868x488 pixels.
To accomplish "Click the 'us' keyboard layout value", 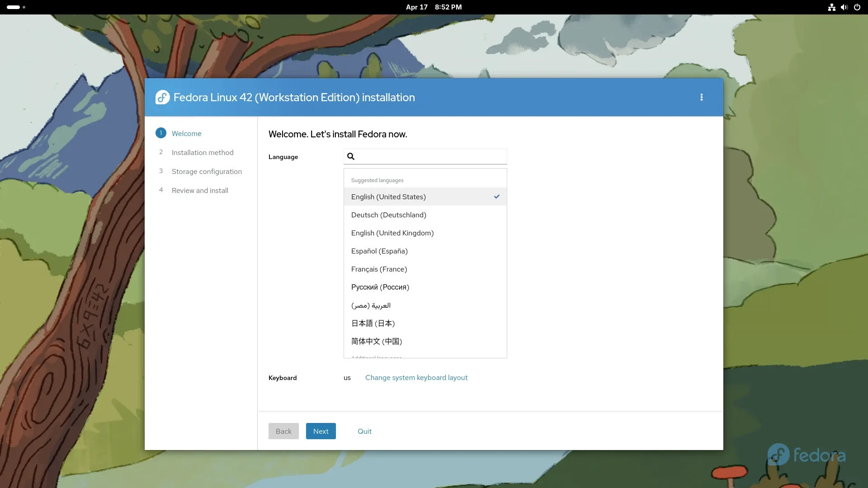I will point(347,378).
